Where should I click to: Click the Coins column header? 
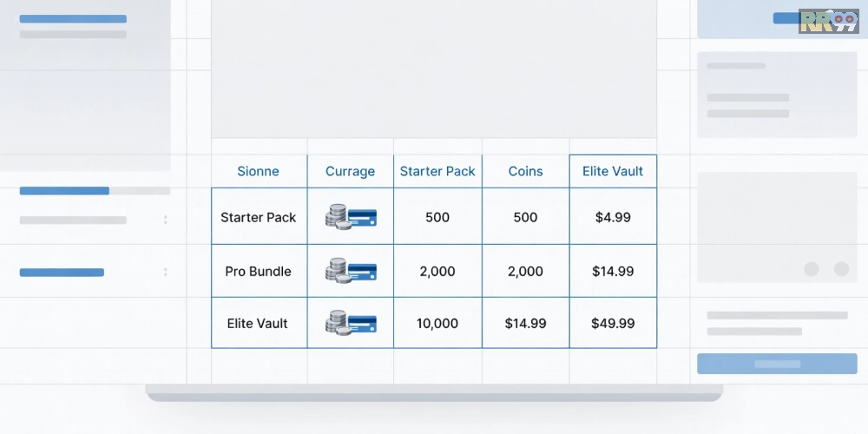click(x=525, y=171)
